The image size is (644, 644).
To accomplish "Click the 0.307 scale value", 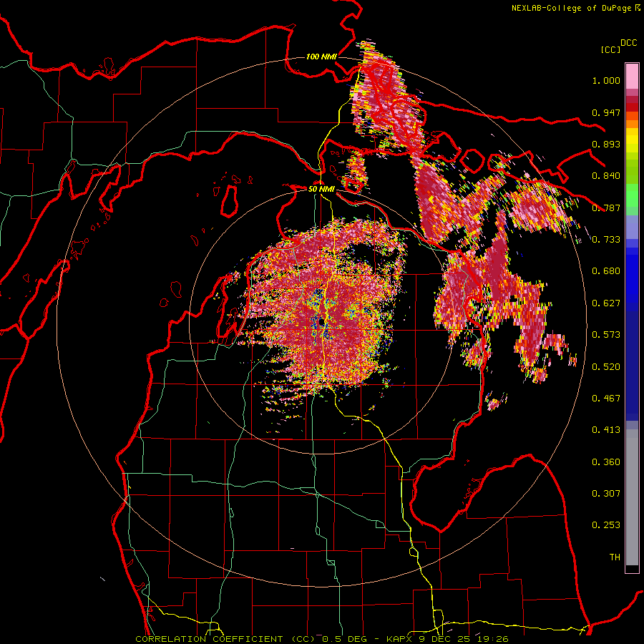I will tap(606, 494).
